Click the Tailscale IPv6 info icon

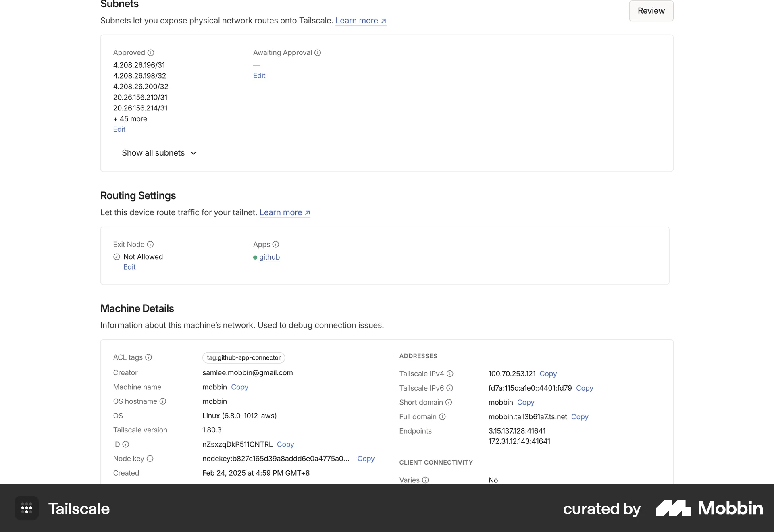click(450, 388)
